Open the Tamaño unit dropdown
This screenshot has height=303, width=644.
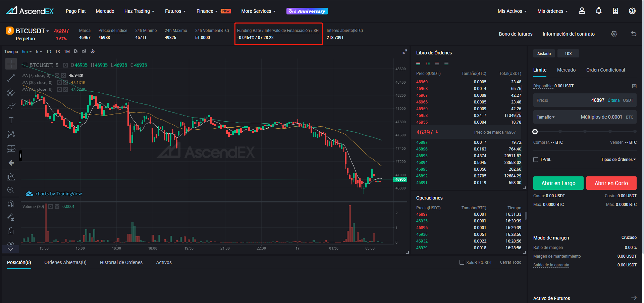click(545, 117)
